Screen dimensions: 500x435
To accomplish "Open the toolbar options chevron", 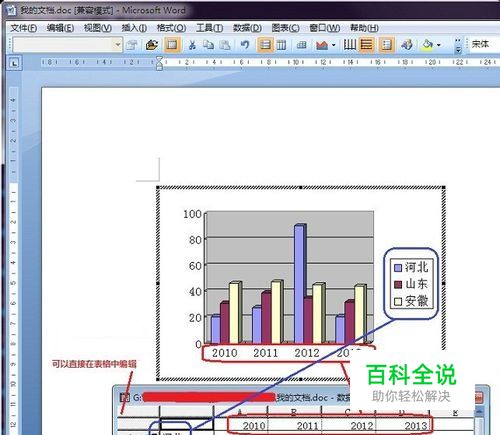I will 458,45.
